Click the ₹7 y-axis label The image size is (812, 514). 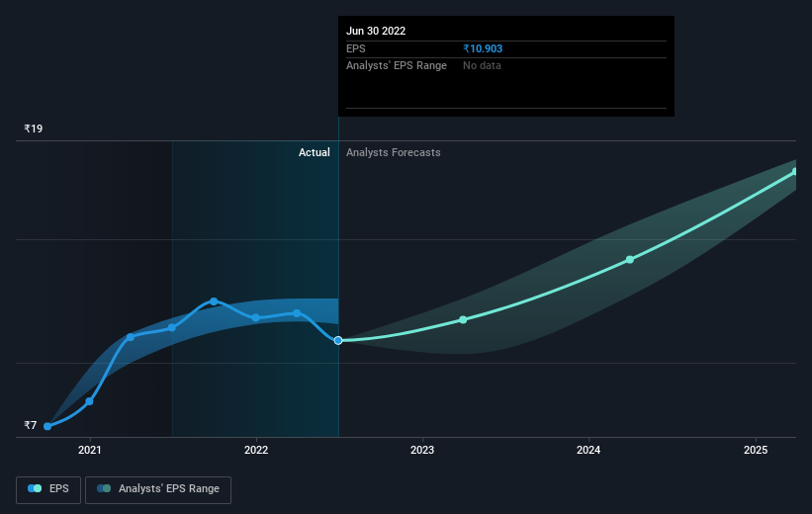pyautogui.click(x=30, y=425)
